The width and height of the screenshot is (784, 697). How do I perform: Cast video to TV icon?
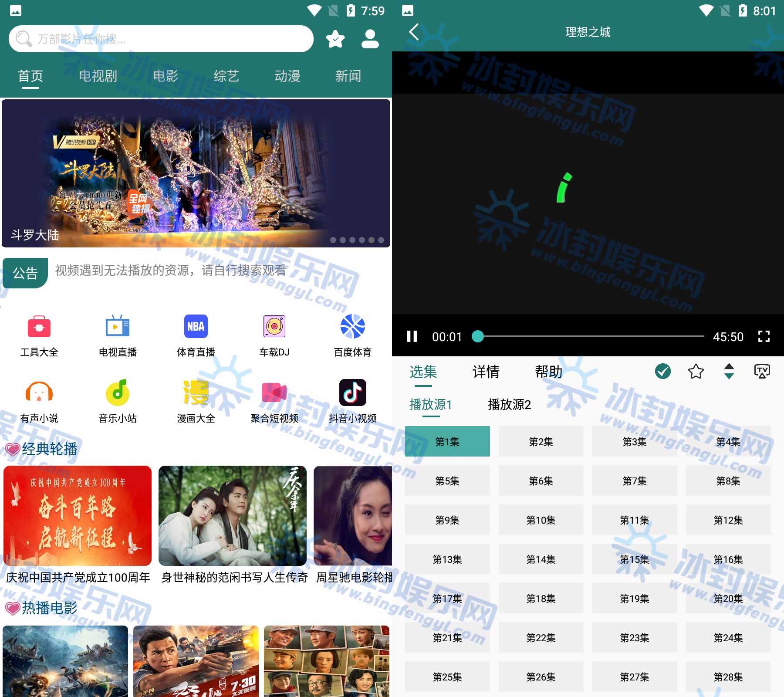(x=762, y=372)
